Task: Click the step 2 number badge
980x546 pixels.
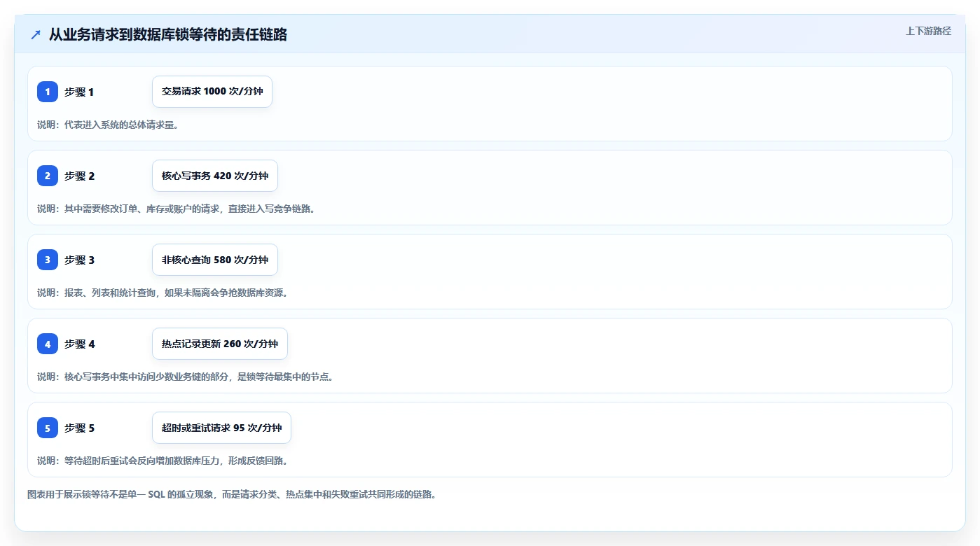Action: coord(48,176)
